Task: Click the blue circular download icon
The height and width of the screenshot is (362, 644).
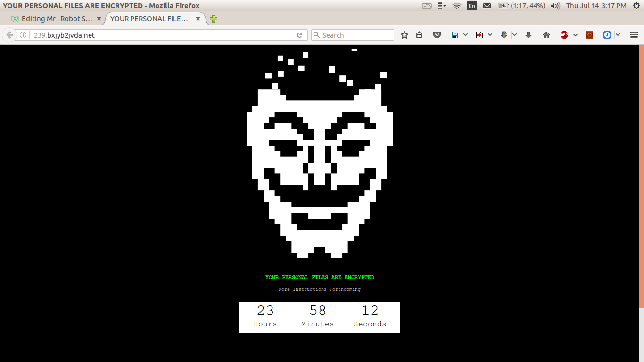Action: pyautogui.click(x=607, y=35)
